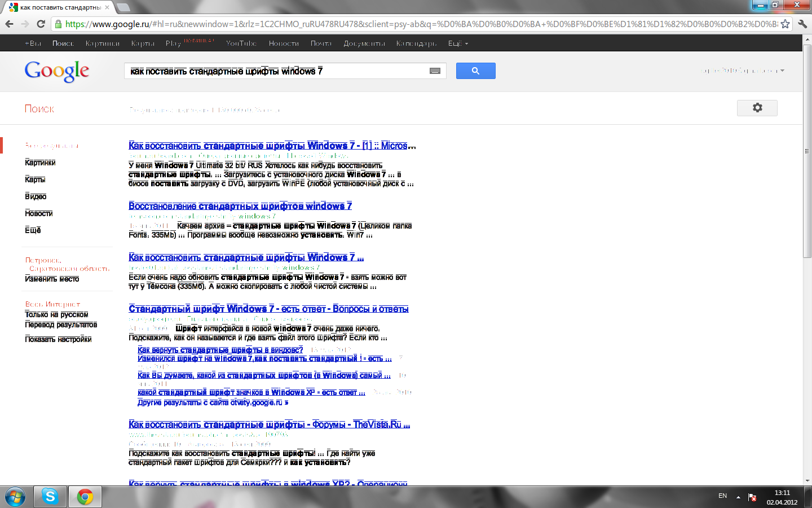The height and width of the screenshot is (508, 812).
Task: Open sub-link 'Как Вы думаете, какой из стандартных шрифтов'
Action: click(264, 375)
